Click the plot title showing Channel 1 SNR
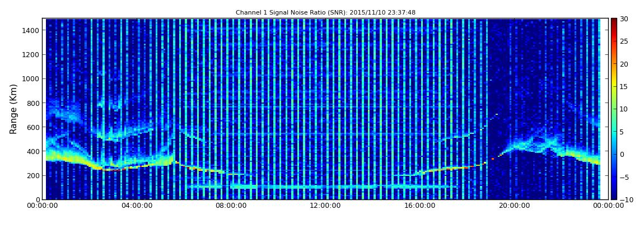The width and height of the screenshot is (644, 228). click(325, 13)
